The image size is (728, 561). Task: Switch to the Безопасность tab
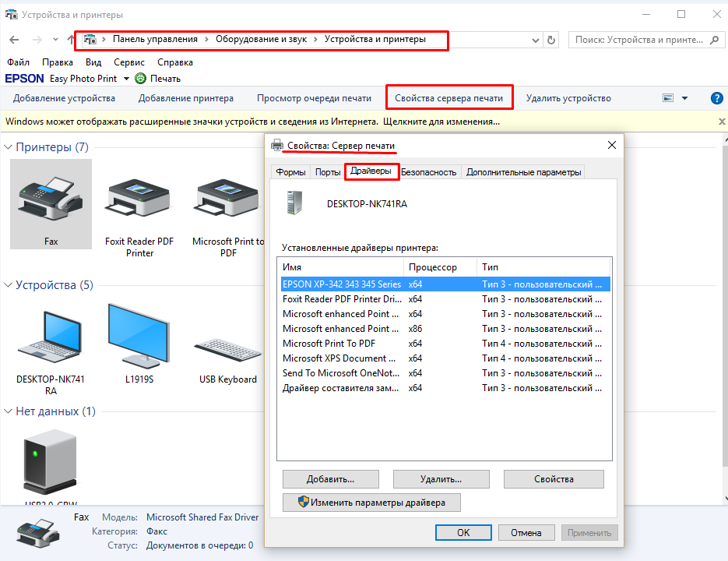(x=428, y=172)
